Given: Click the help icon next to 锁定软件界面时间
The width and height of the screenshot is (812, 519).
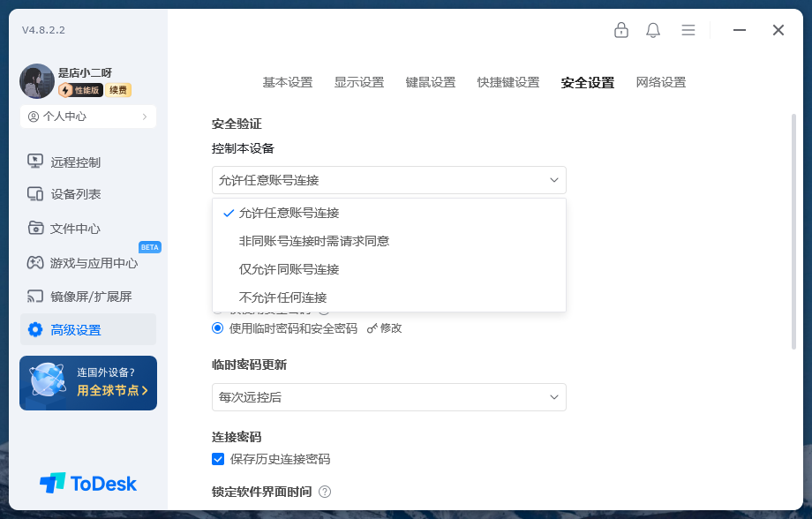Looking at the screenshot, I should pyautogui.click(x=325, y=492).
